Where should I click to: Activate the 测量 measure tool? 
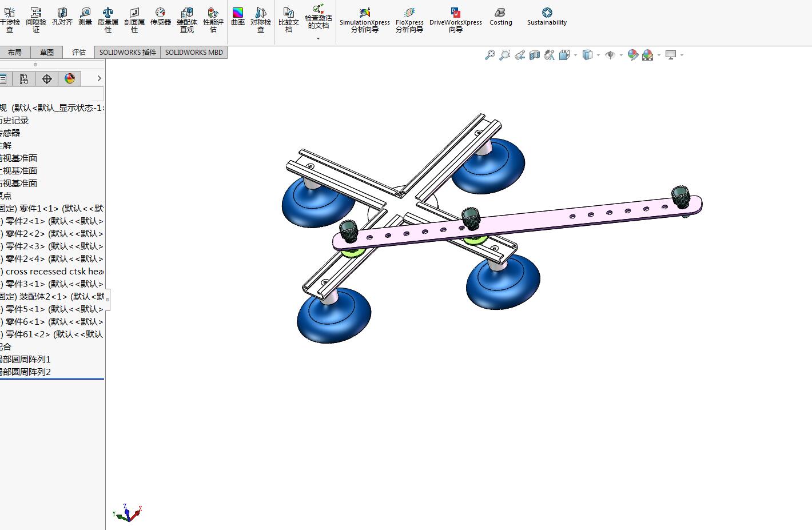point(85,17)
